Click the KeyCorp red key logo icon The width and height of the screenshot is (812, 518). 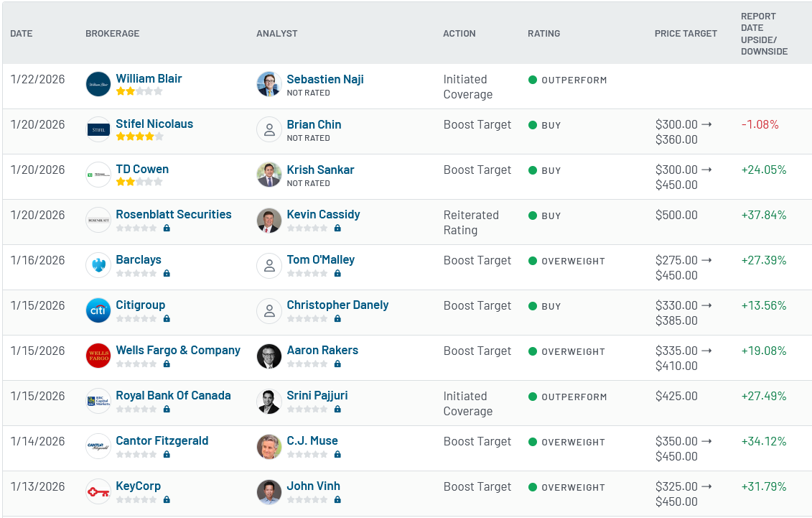98,491
